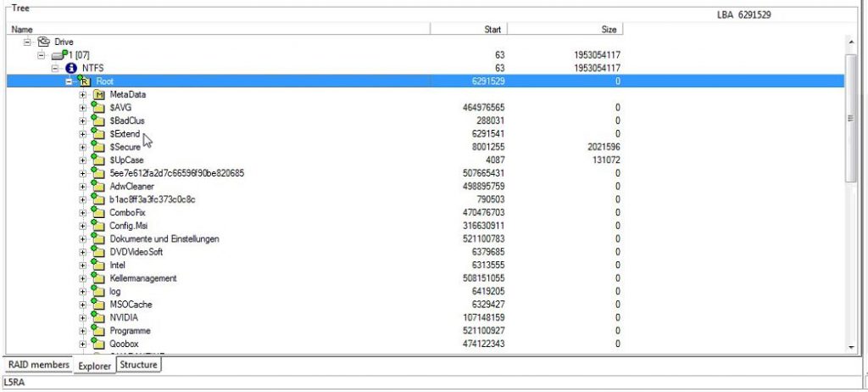Expand the Kellermanagement folder node

pyautogui.click(x=82, y=278)
